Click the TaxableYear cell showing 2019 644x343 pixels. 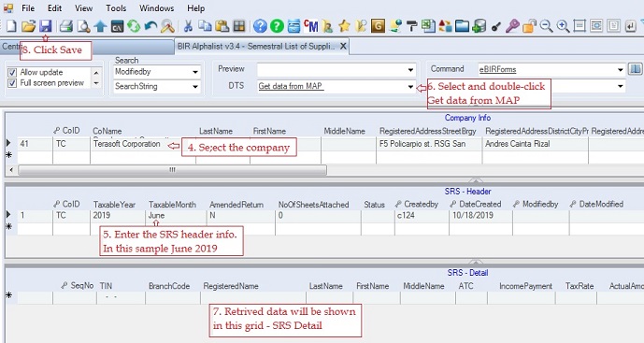pyautogui.click(x=118, y=216)
